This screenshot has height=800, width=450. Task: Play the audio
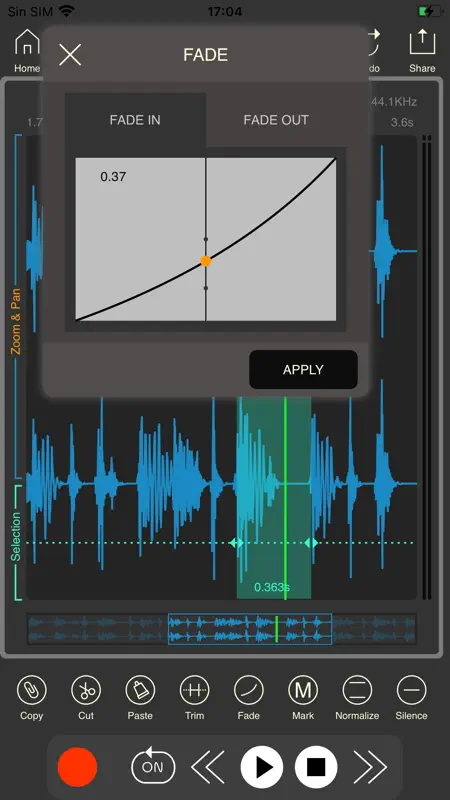(262, 767)
